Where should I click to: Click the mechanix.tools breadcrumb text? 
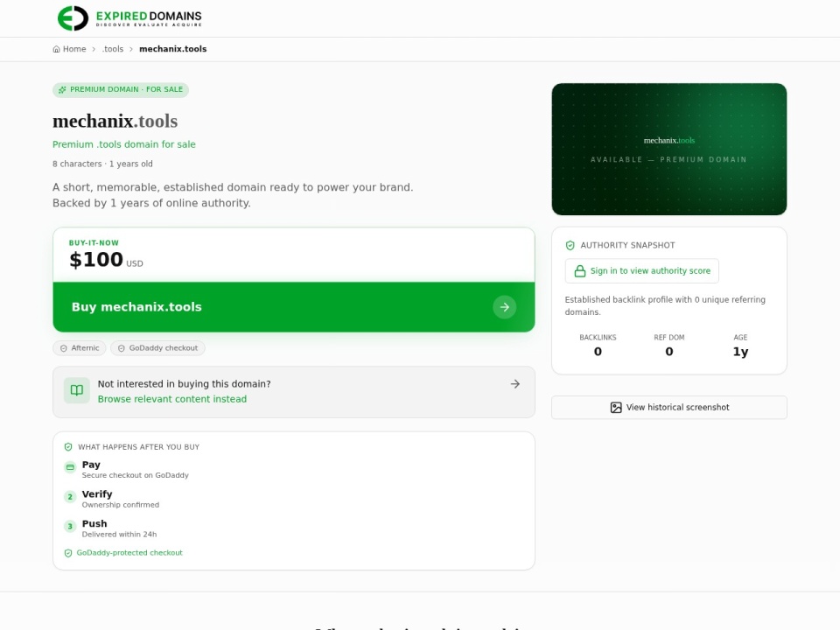[x=173, y=49]
